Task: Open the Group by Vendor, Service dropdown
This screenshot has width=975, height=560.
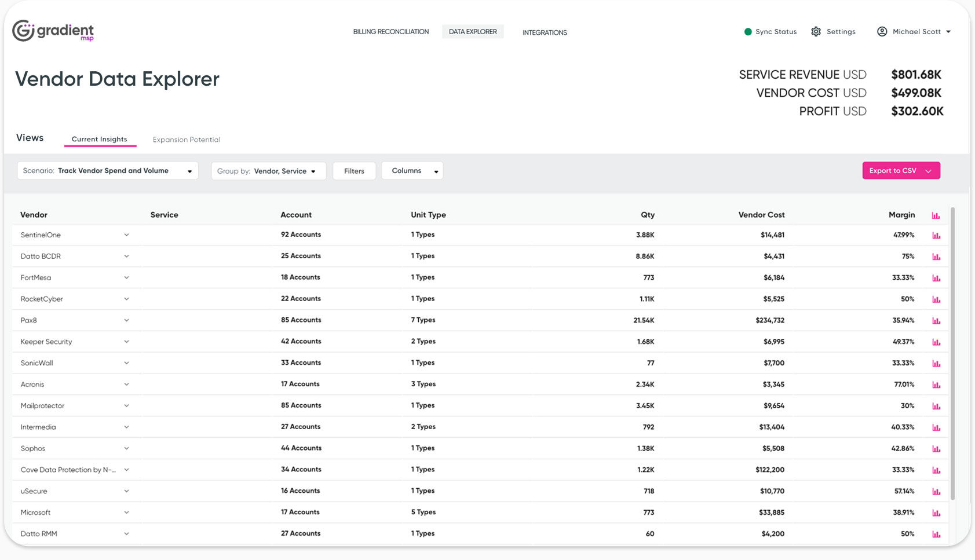Action: [x=268, y=171]
